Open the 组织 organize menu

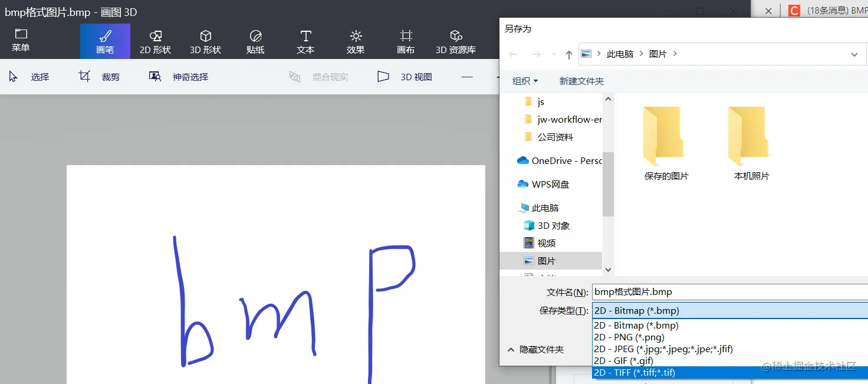coord(525,81)
